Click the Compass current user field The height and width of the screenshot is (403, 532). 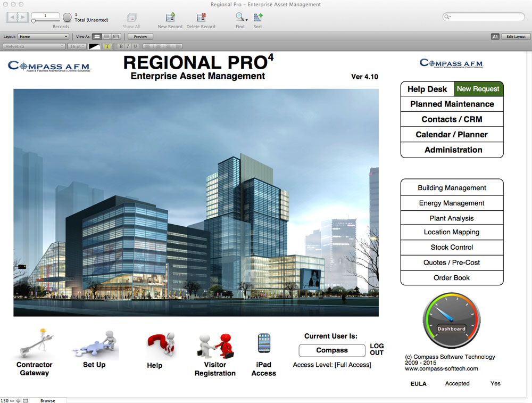tap(332, 350)
